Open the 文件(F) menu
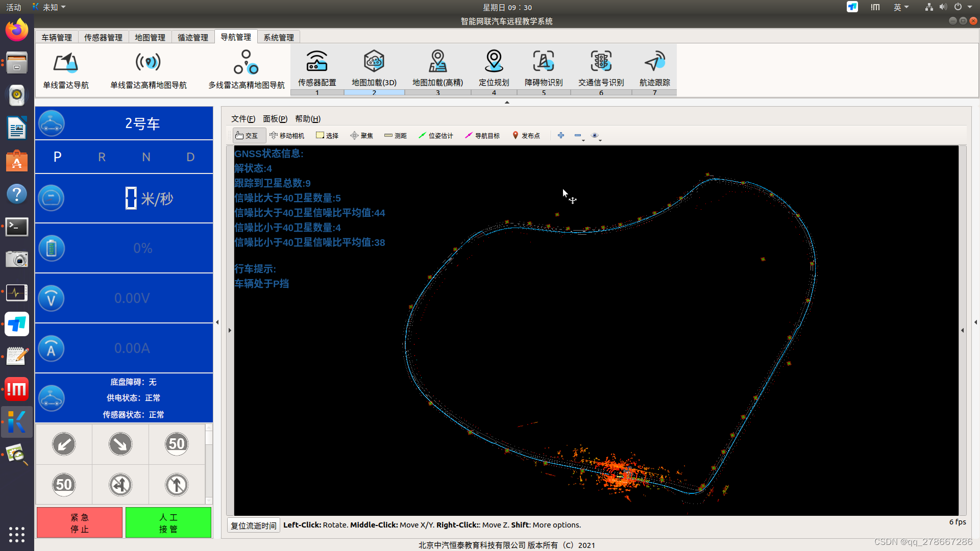 (x=243, y=119)
